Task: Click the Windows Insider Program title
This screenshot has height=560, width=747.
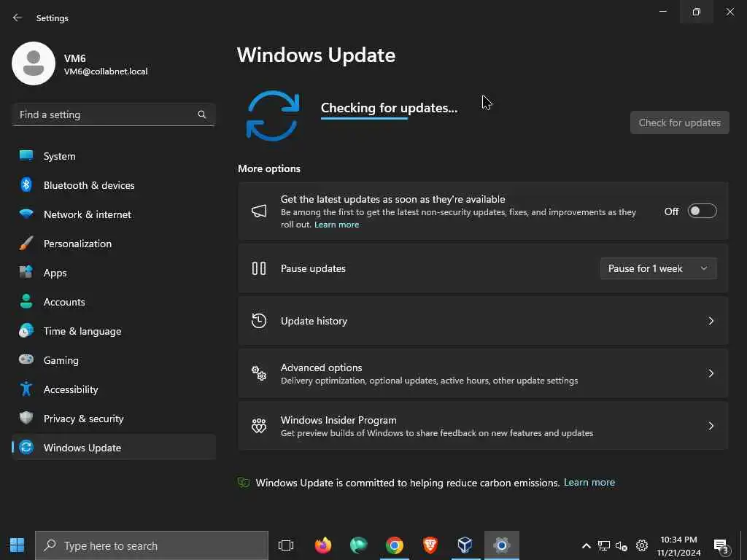Action: click(338, 420)
